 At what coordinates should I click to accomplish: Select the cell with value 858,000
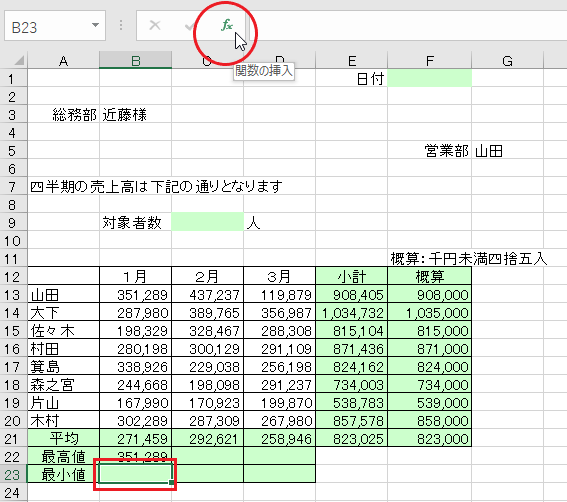pos(430,420)
